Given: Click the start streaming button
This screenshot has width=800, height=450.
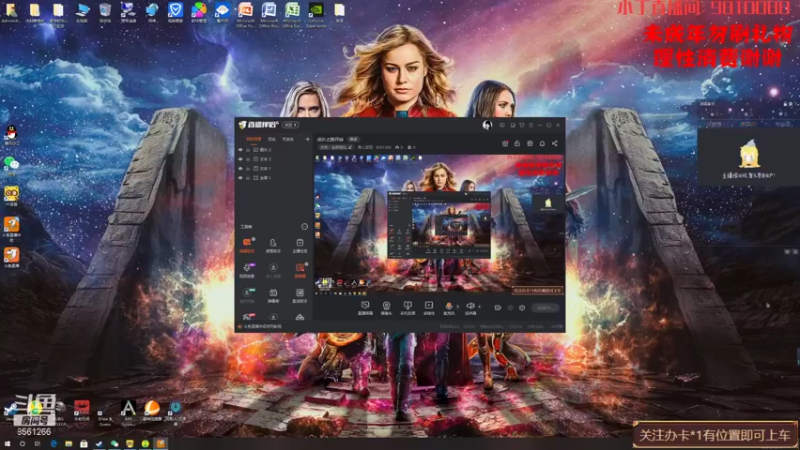Looking at the screenshot, I should click(545, 308).
